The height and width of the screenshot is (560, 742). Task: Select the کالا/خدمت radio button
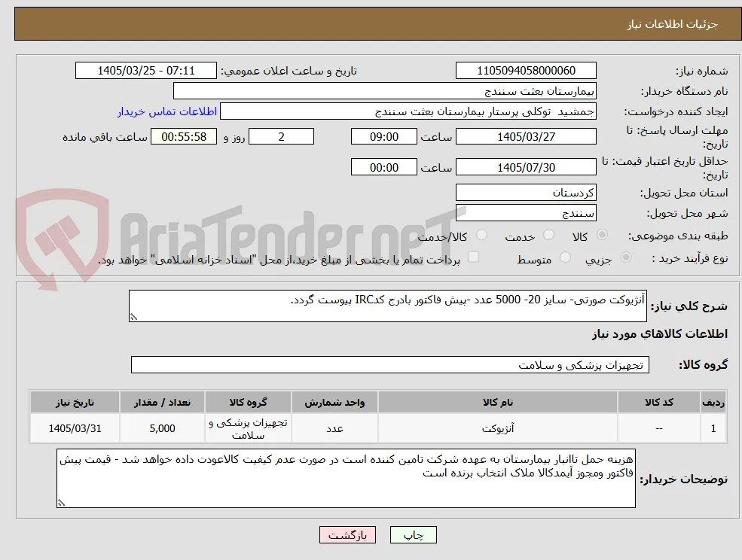(x=481, y=235)
